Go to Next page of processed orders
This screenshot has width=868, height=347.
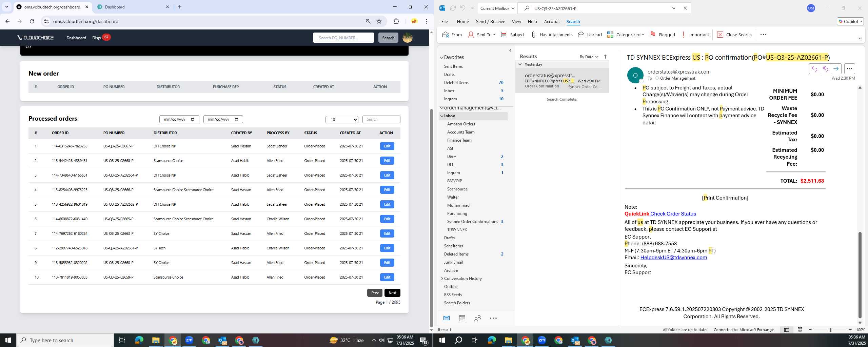[x=392, y=293]
